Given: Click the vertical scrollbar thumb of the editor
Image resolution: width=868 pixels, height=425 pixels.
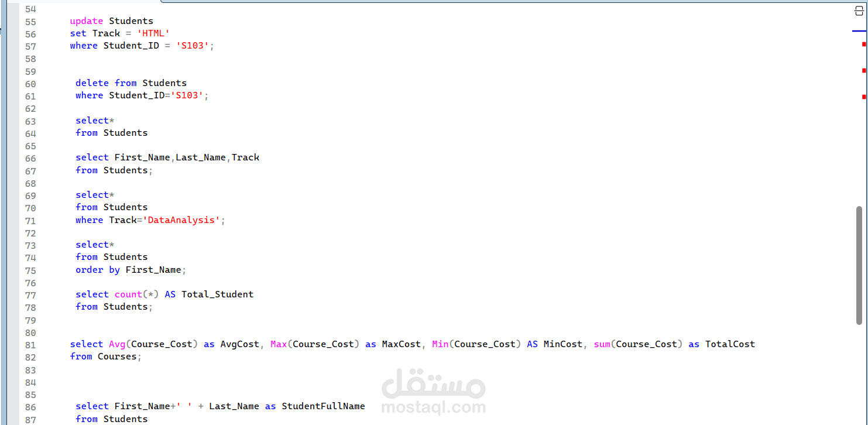Looking at the screenshot, I should [x=859, y=265].
